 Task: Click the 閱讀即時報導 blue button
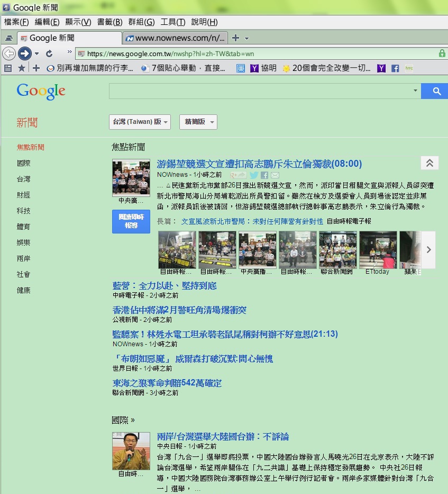click(x=131, y=221)
